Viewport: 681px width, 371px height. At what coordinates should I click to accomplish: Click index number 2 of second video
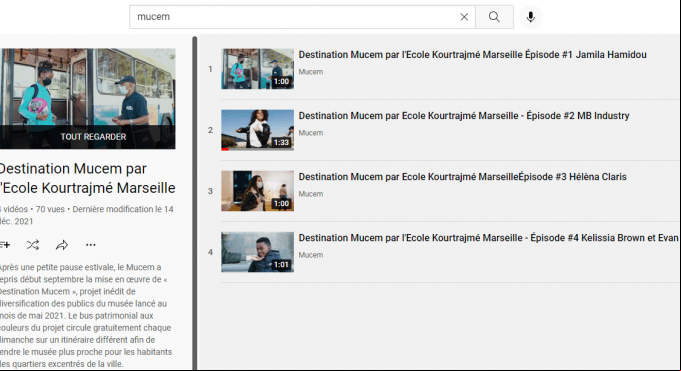[210, 130]
